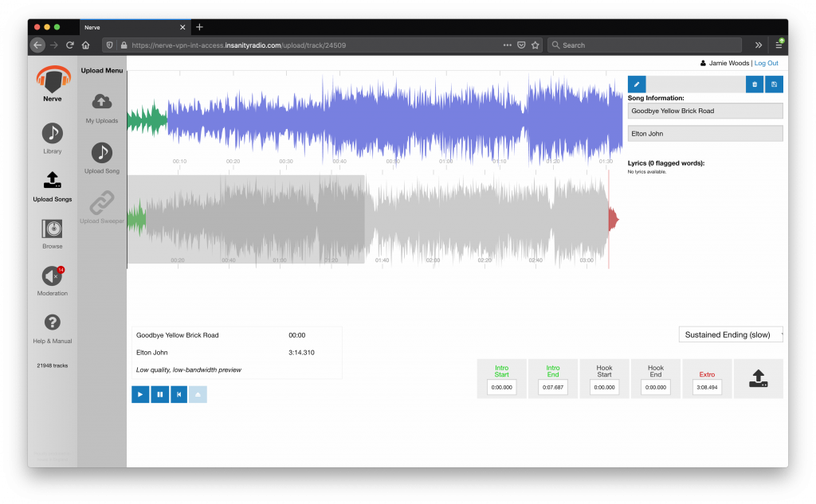Screen dimensions: 816x504
Task: Open the Nerve home logo
Action: click(53, 84)
